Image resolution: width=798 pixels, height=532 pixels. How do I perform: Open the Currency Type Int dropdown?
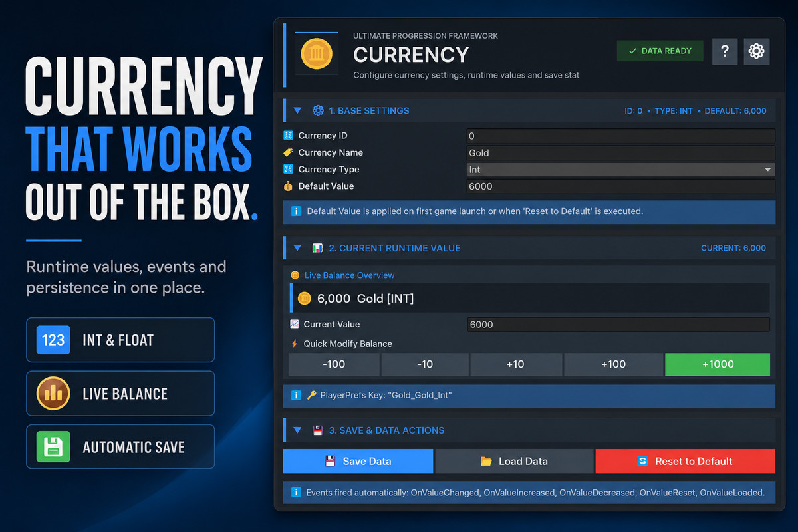point(620,170)
